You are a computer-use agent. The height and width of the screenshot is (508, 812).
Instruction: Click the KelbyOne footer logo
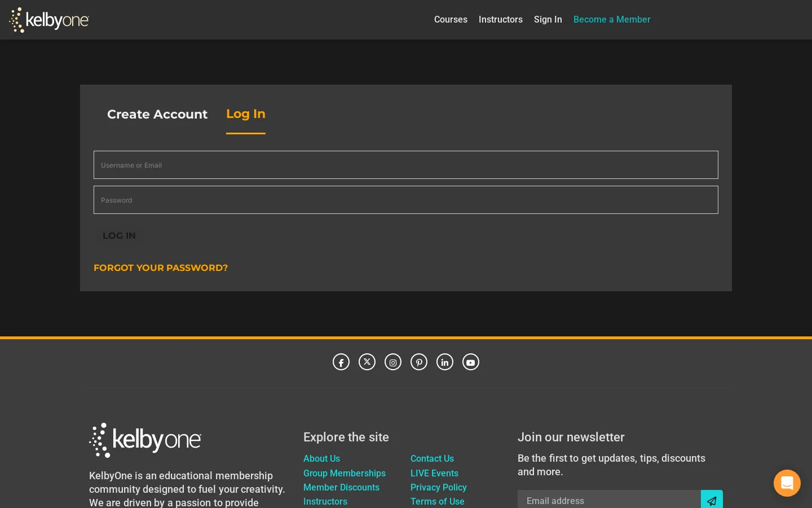[x=145, y=440]
